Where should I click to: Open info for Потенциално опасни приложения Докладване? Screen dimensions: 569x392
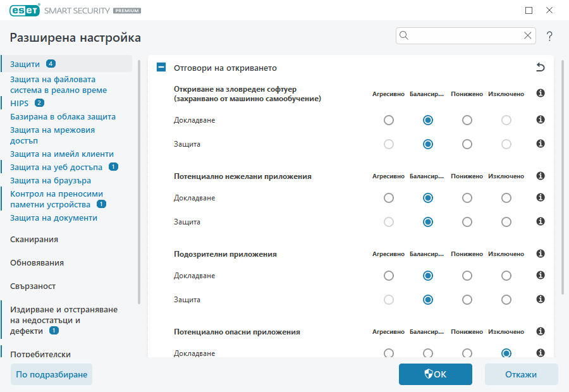[540, 353]
